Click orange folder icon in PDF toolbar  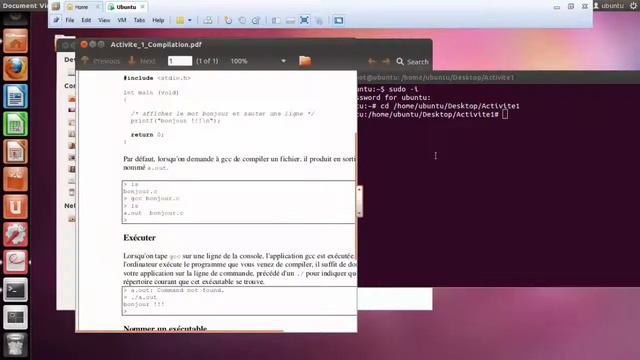coord(305,61)
